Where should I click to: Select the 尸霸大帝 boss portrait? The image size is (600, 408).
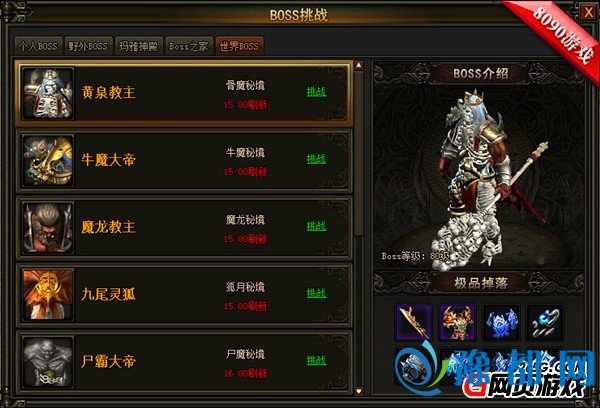pyautogui.click(x=48, y=362)
